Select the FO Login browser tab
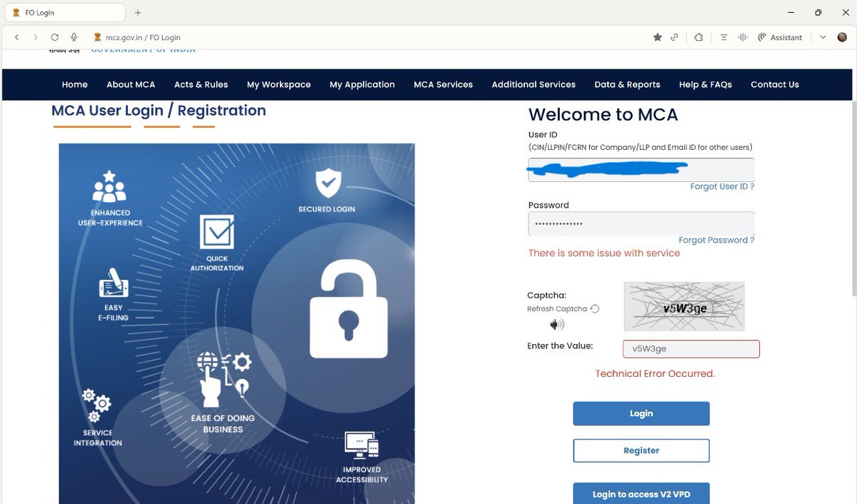The height and width of the screenshot is (504, 857). pos(64,12)
